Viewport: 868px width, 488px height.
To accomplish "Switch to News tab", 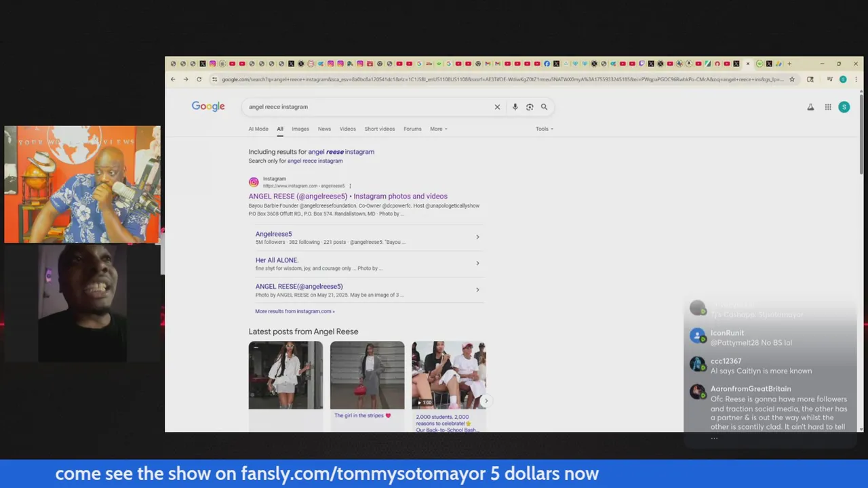I will (x=324, y=129).
